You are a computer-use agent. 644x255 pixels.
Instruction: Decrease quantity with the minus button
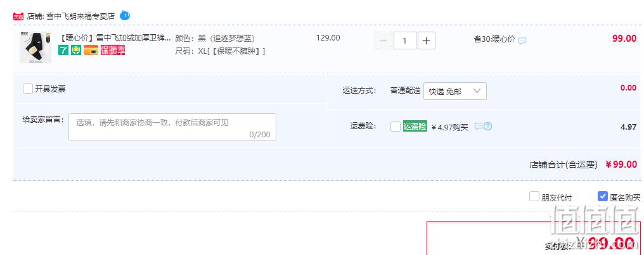(x=383, y=40)
